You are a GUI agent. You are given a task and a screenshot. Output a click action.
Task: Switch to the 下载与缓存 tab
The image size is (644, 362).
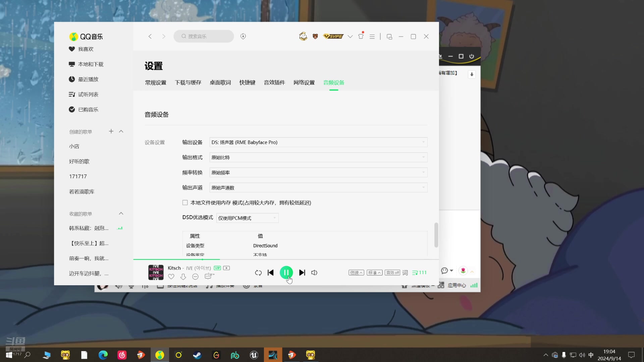(188, 82)
